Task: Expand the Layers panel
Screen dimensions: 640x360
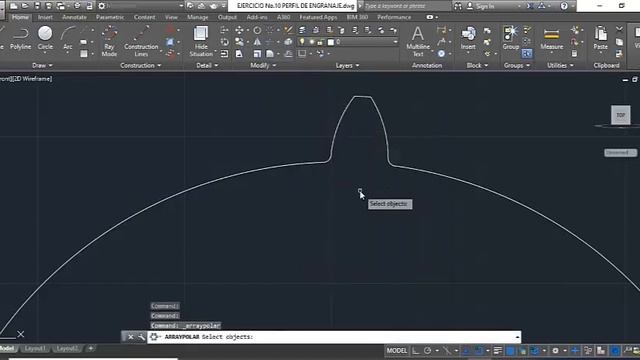Action: point(347,65)
